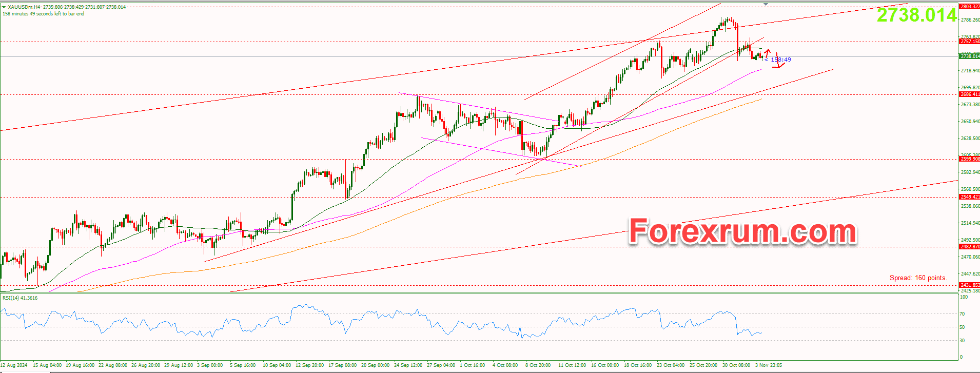Click the red 2803.327 level price tag
This screenshot has width=980, height=373.
pyautogui.click(x=970, y=7)
